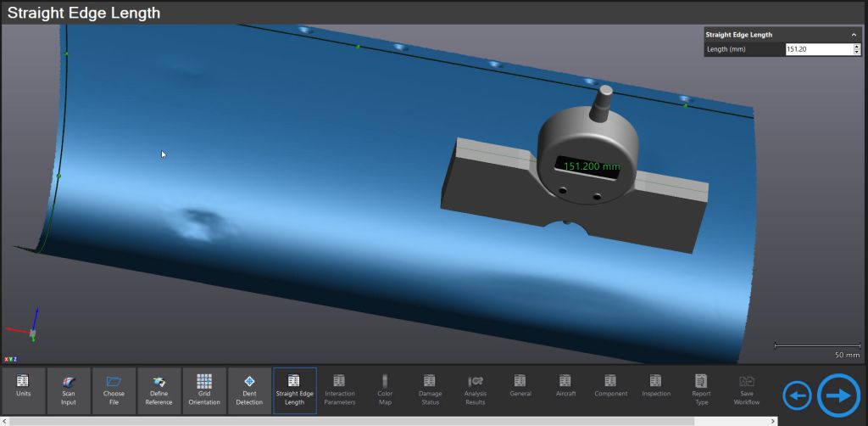Open the Grid Orientation step
The image size is (868, 426).
pos(204,390)
